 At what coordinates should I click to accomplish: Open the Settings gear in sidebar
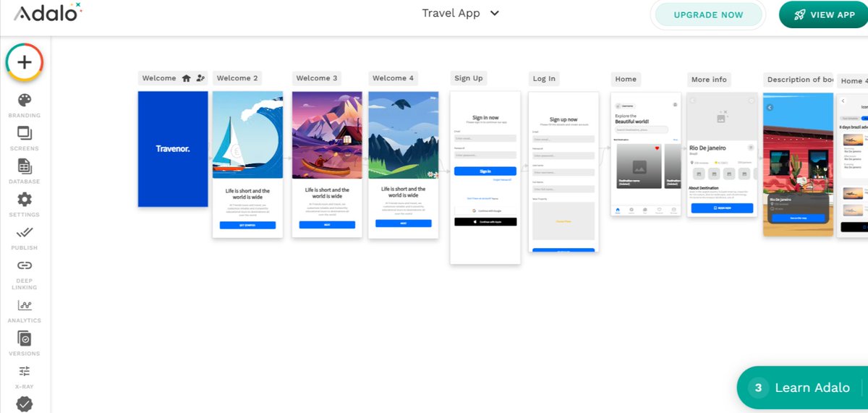pos(25,200)
